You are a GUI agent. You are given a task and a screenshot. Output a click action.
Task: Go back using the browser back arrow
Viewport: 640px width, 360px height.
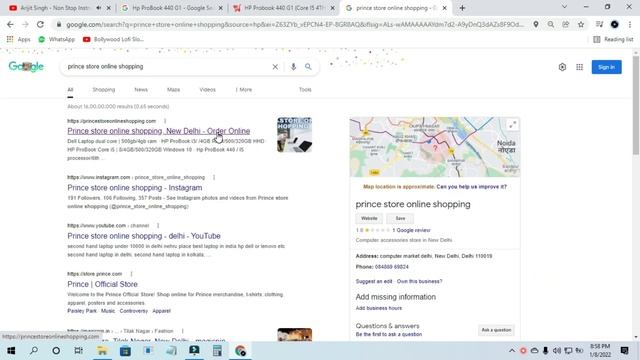pyautogui.click(x=10, y=24)
